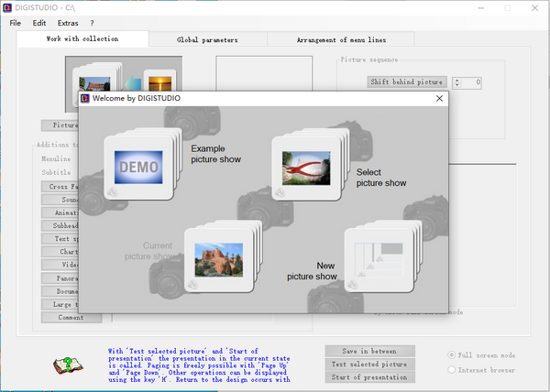
Task: Select Full screen mode radio button
Action: [x=453, y=354]
